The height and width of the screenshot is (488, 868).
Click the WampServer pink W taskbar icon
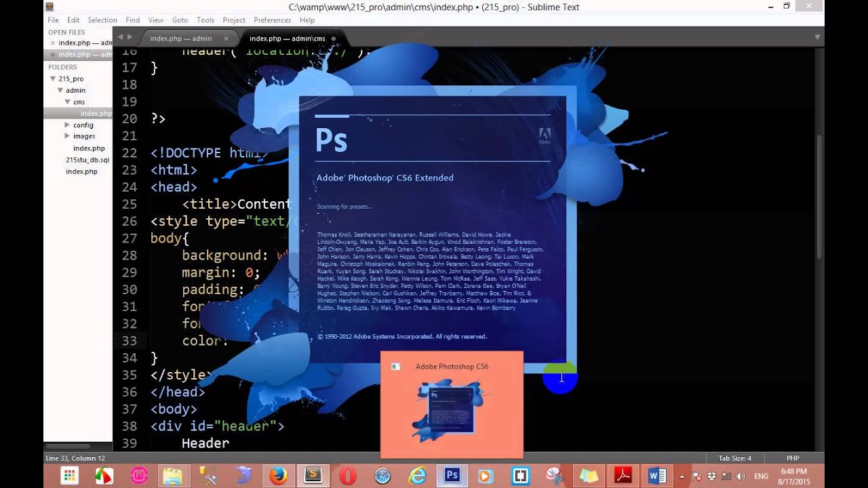point(138,476)
